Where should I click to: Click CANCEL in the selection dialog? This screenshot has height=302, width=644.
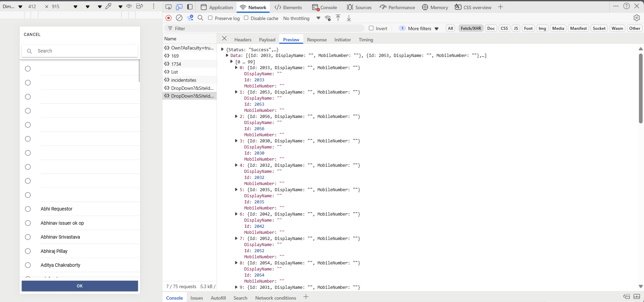(32, 35)
